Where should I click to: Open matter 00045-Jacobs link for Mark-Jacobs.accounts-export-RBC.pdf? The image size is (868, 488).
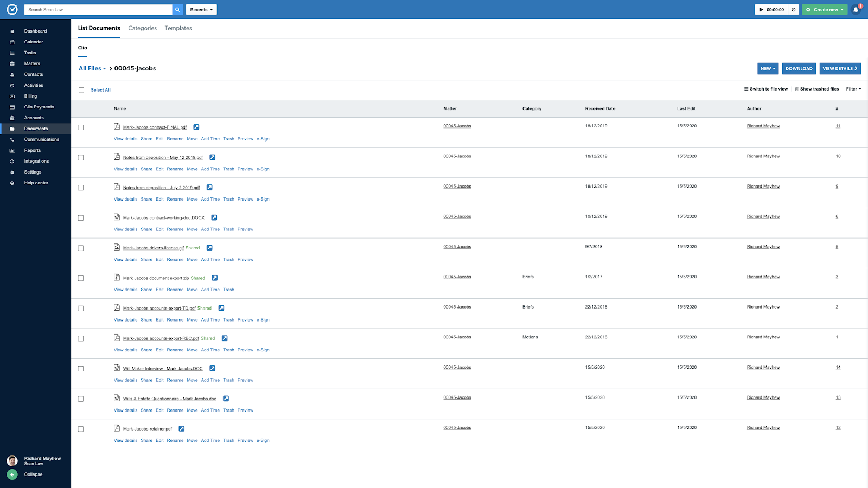pos(457,337)
